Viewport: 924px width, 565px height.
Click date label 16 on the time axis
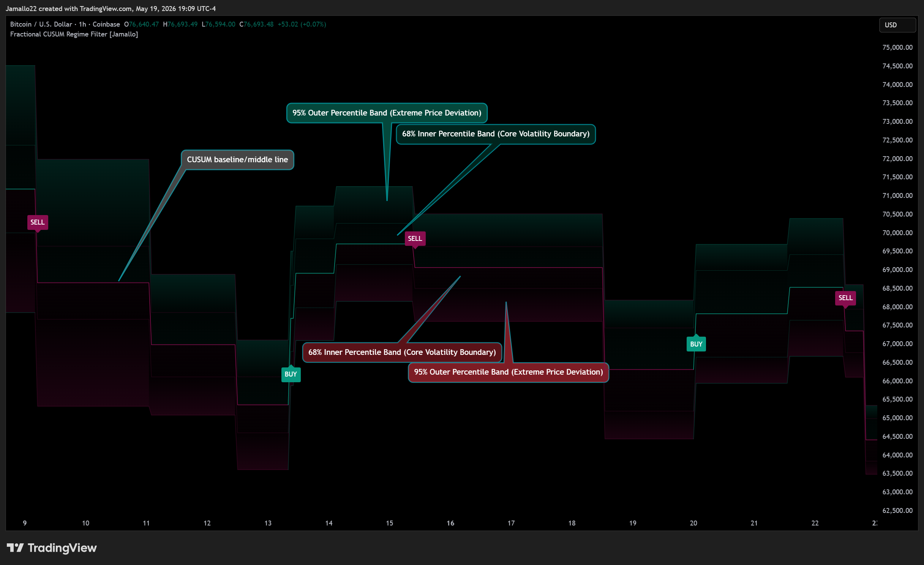coord(450,523)
